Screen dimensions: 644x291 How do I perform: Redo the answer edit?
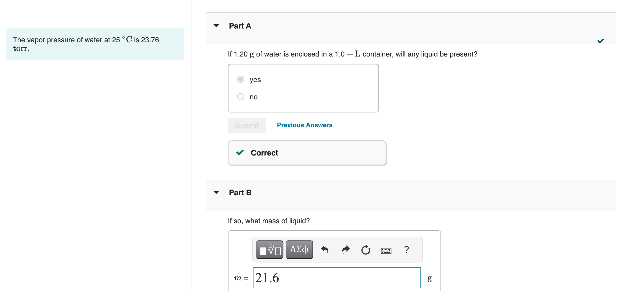[345, 249]
